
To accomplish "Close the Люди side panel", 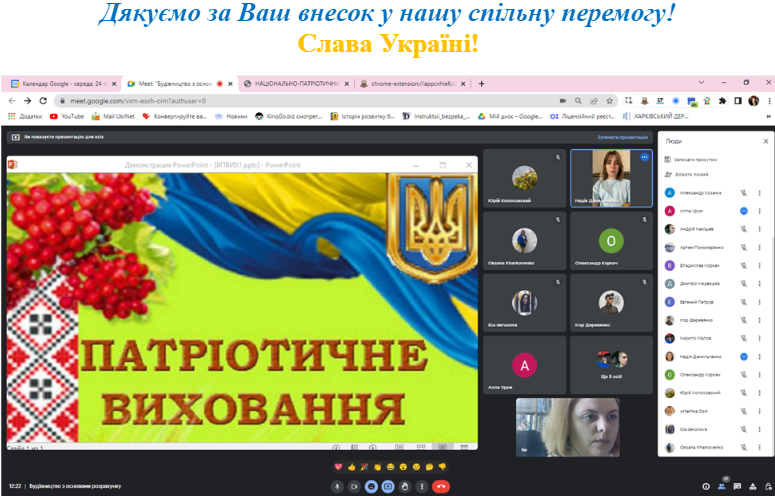I will coord(766,142).
